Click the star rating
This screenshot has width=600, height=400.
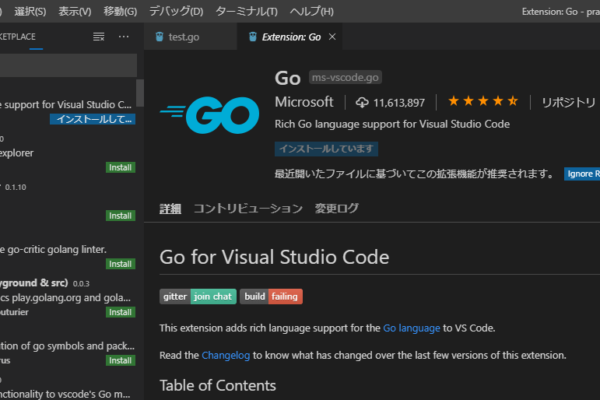click(x=483, y=101)
